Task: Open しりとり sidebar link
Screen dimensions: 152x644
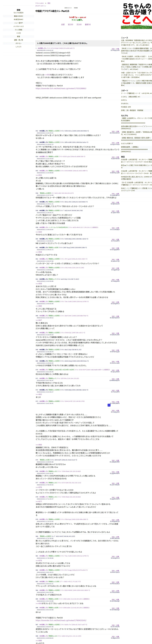Action: [x=18, y=47]
